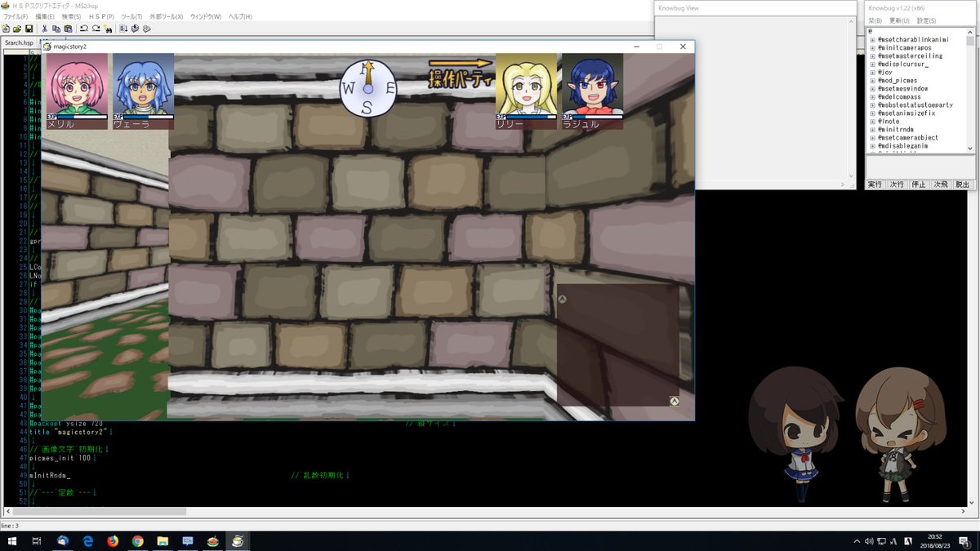Open the Windows Start menu
This screenshot has width=980, height=551.
pos(11,540)
